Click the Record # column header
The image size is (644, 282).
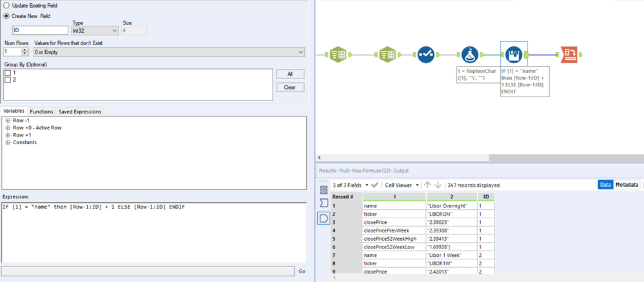pyautogui.click(x=346, y=197)
